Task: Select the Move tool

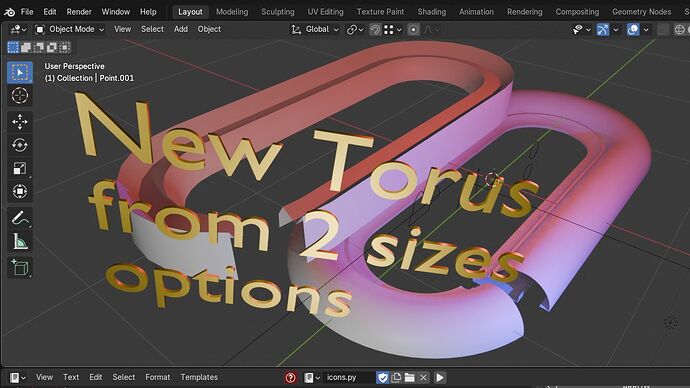Action: coord(20,121)
